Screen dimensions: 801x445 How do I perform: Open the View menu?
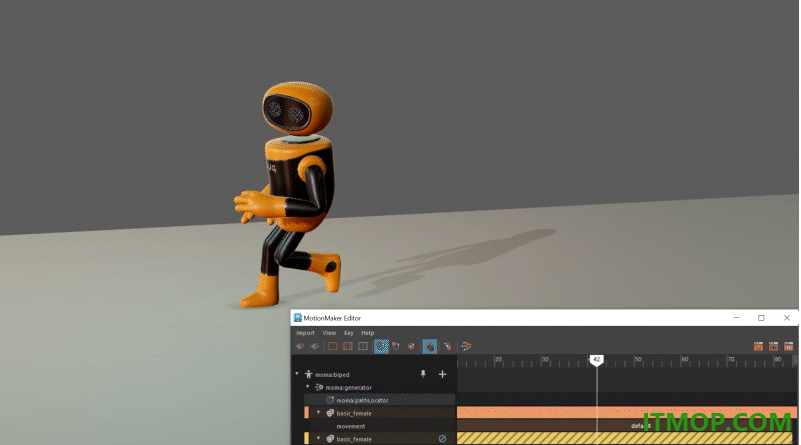(329, 333)
